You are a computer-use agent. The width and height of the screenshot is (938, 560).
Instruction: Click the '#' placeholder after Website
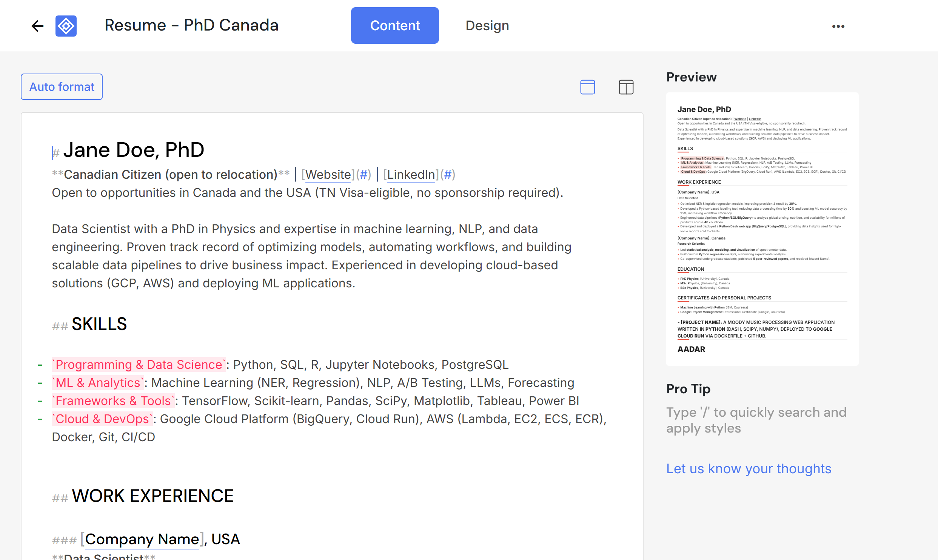(363, 174)
